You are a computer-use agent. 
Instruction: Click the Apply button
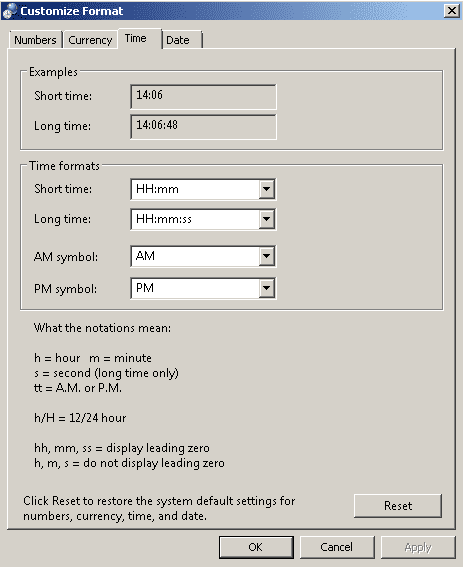coord(418,547)
